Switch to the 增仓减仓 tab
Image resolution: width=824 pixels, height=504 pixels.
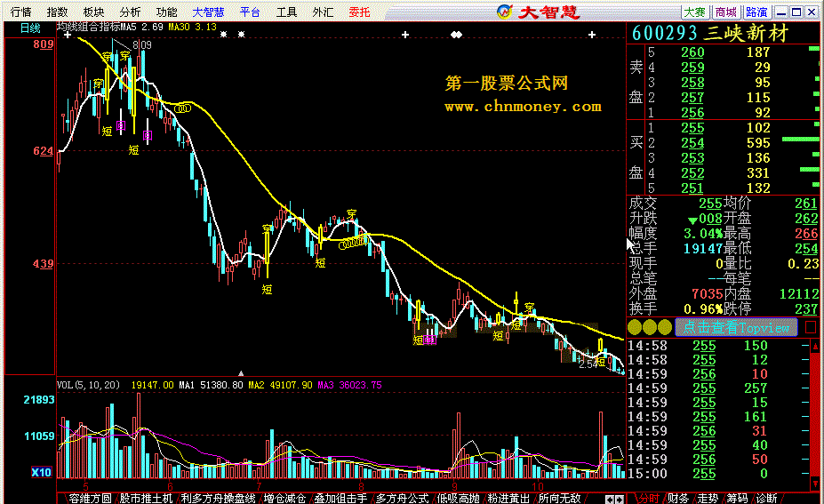coord(284,498)
